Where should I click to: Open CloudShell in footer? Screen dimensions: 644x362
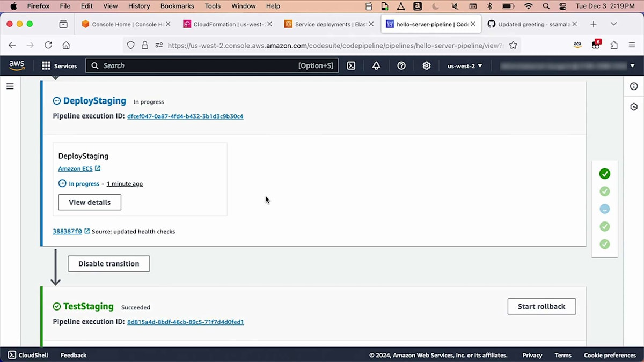pos(28,355)
